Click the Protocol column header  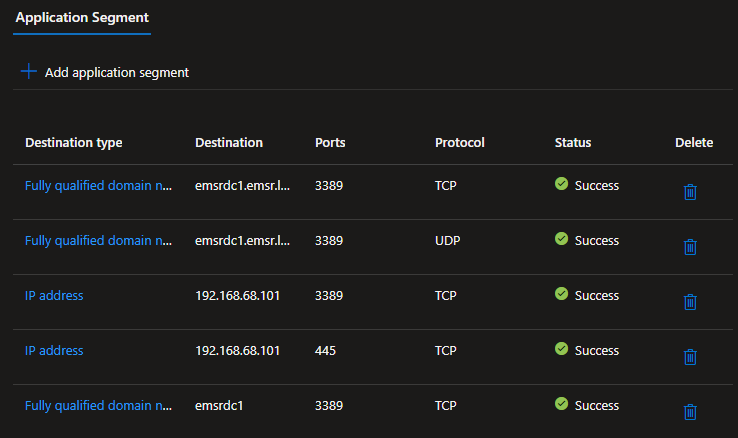pos(459,142)
